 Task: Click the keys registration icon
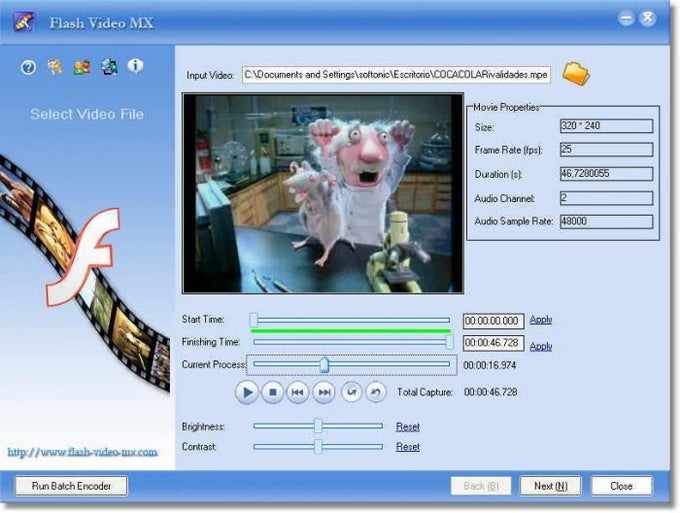point(55,67)
